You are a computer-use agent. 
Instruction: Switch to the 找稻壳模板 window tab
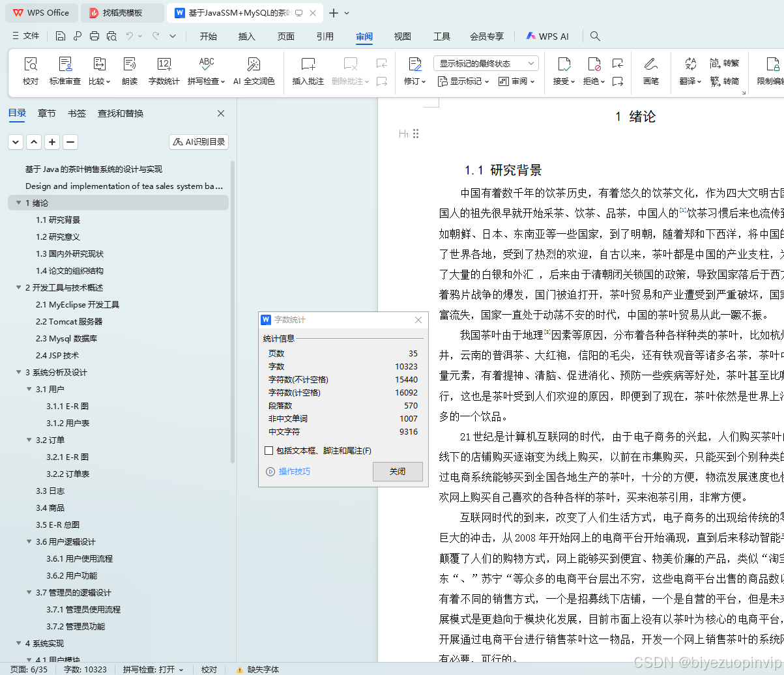(123, 12)
